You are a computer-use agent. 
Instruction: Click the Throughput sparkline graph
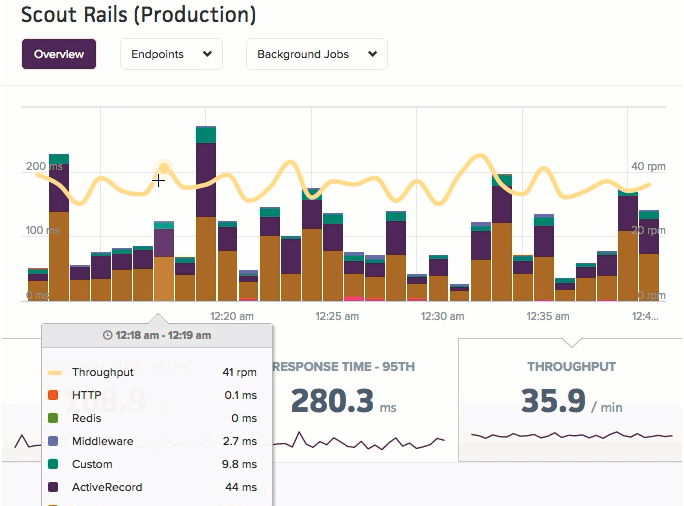tap(572, 435)
